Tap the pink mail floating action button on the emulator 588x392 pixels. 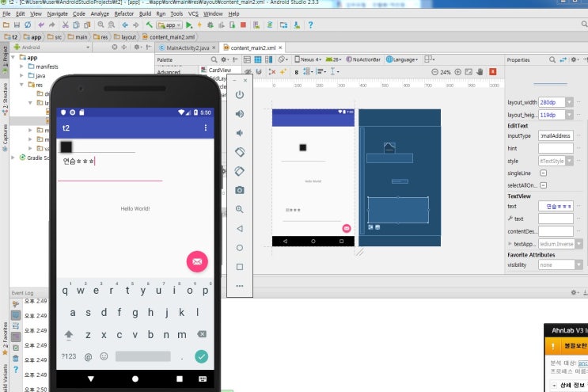pos(197,262)
